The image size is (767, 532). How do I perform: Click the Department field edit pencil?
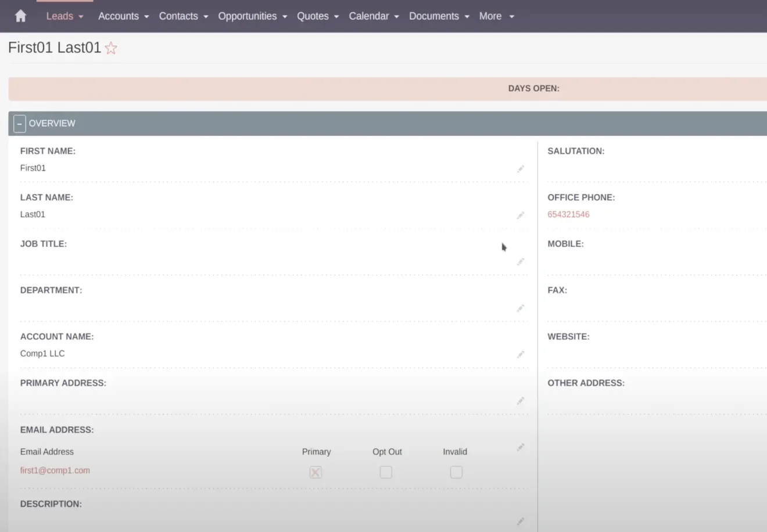(x=520, y=308)
